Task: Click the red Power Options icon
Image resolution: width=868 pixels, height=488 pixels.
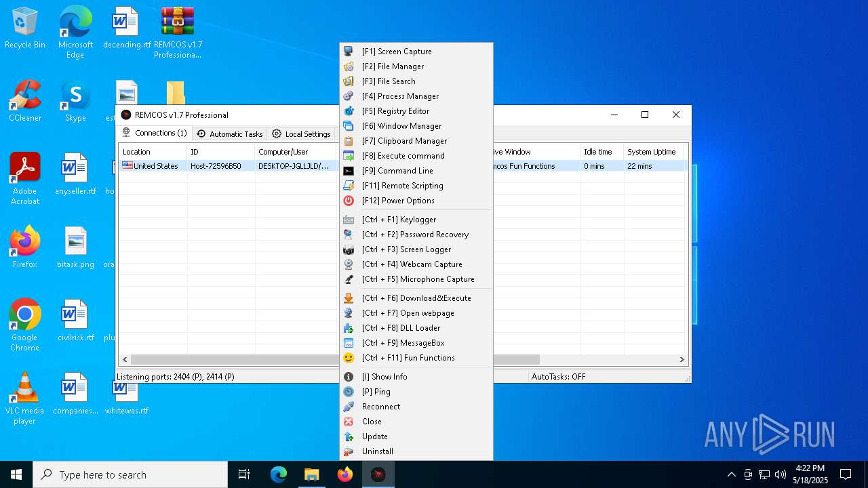Action: pos(349,201)
